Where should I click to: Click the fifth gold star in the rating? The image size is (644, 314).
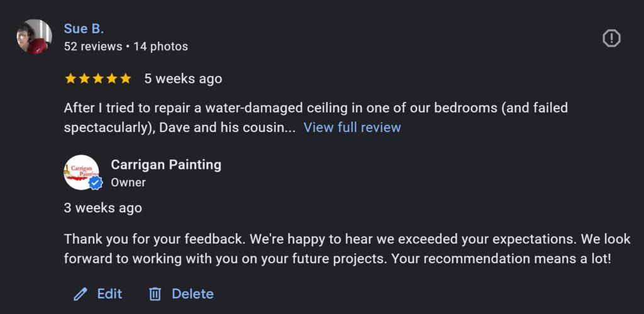coord(126,78)
